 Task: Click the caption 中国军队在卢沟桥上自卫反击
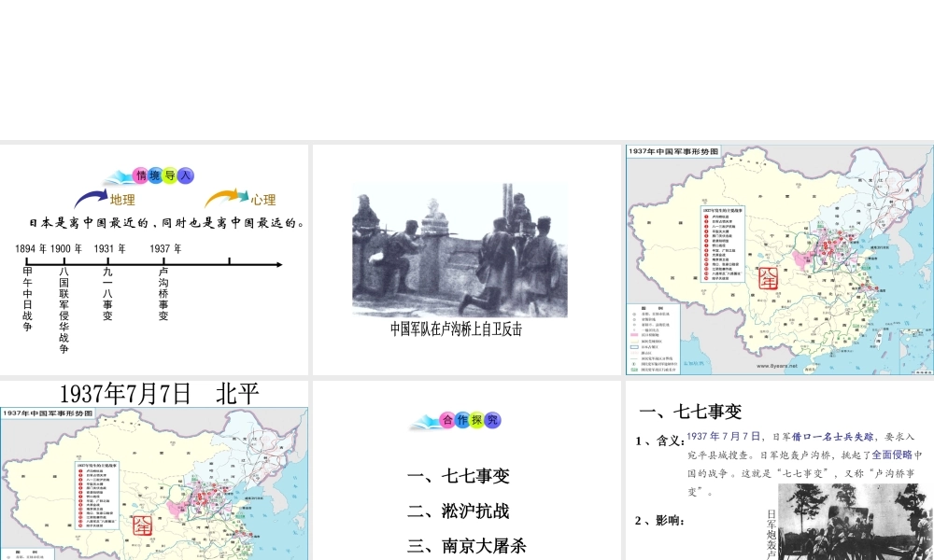457,329
